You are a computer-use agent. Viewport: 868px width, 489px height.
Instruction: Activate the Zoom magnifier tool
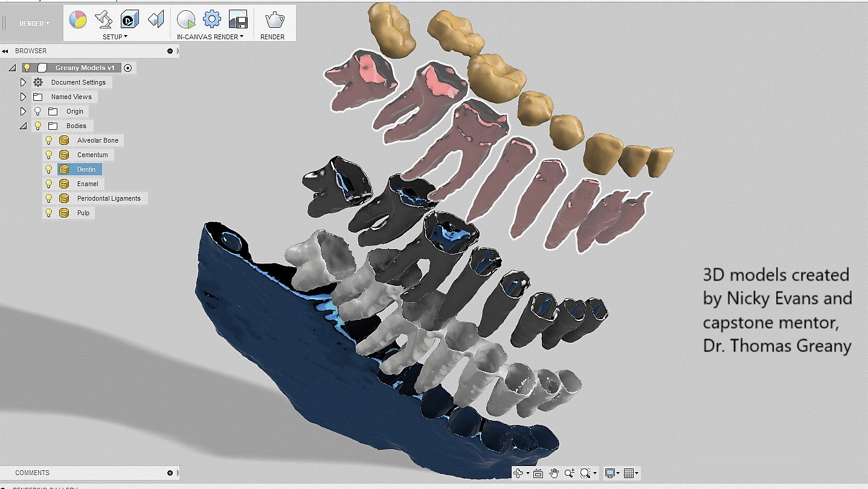[570, 473]
